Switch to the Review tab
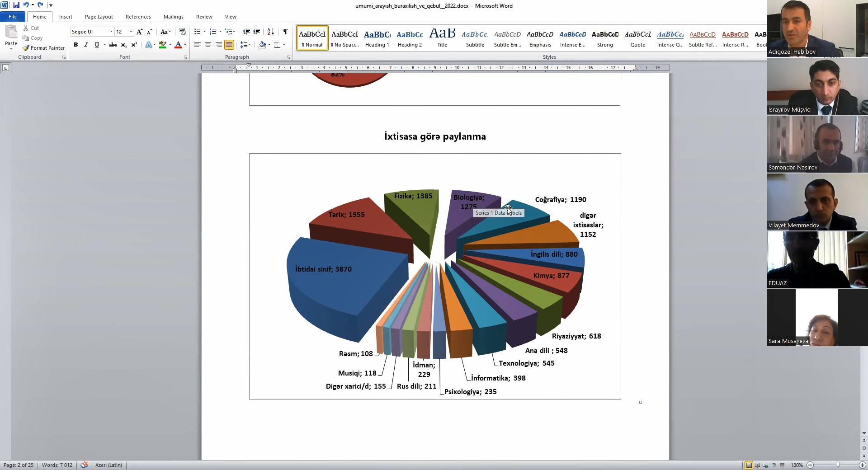Image resolution: width=868 pixels, height=470 pixels. [x=204, y=17]
